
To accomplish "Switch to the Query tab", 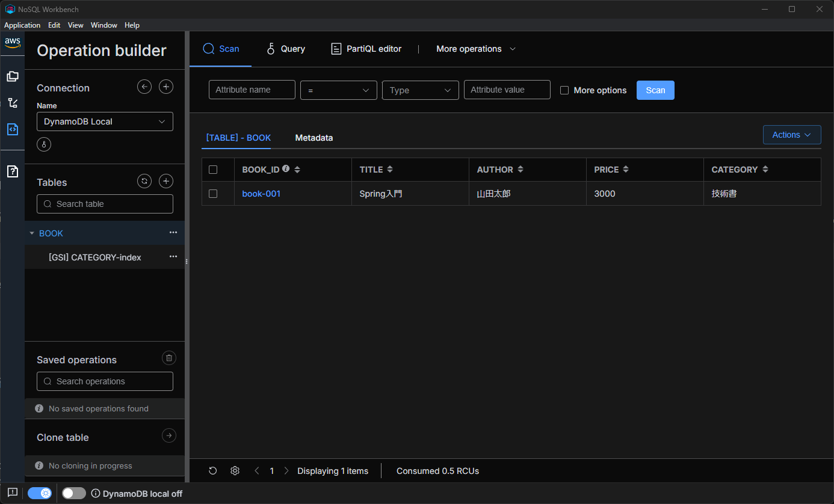I will coord(286,49).
